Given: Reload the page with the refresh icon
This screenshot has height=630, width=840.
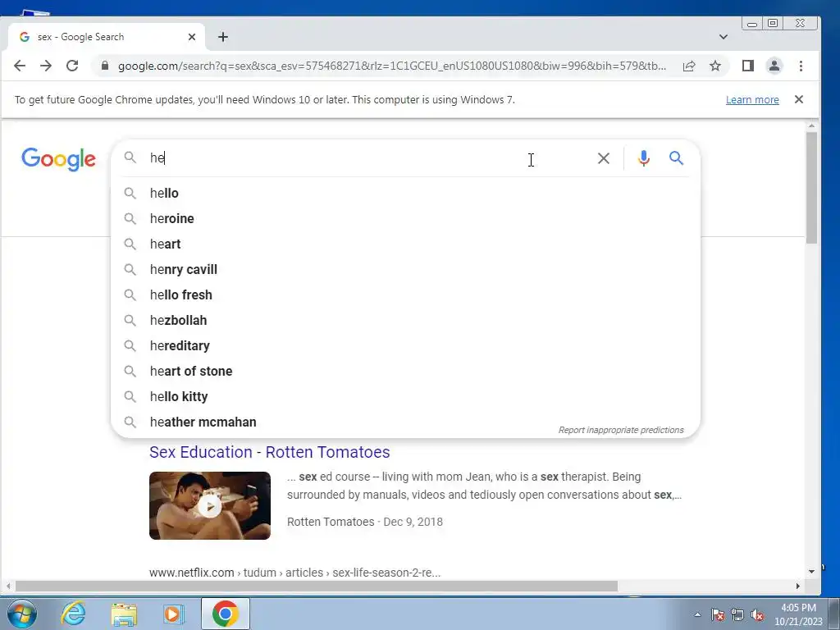Looking at the screenshot, I should click(x=72, y=66).
